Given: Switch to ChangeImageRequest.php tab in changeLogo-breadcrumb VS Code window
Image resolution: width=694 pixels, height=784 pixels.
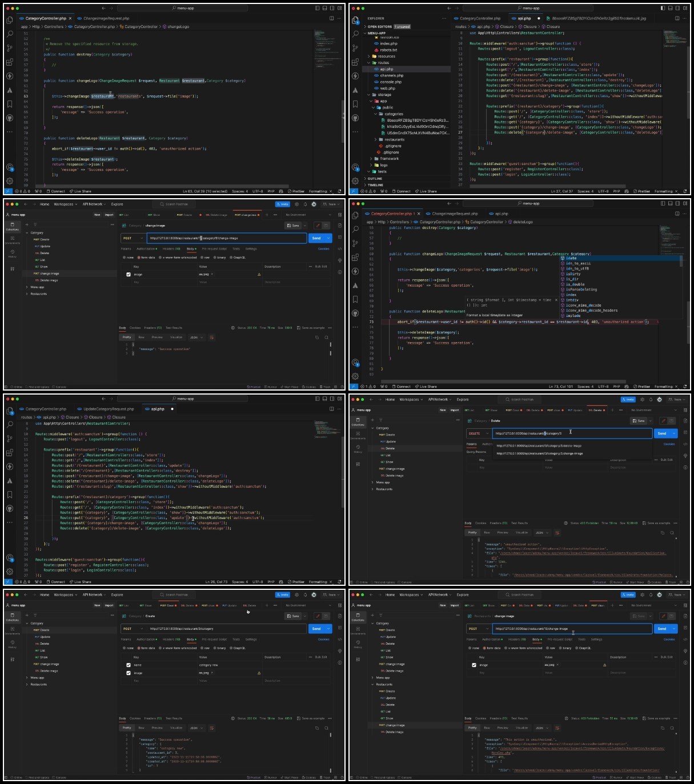Looking at the screenshot, I should [106, 18].
